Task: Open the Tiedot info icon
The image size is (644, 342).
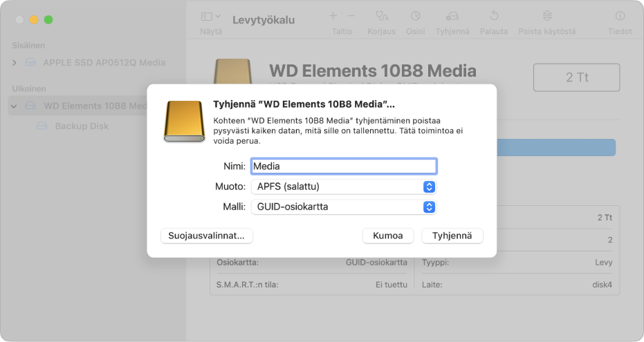Action: 620,16
